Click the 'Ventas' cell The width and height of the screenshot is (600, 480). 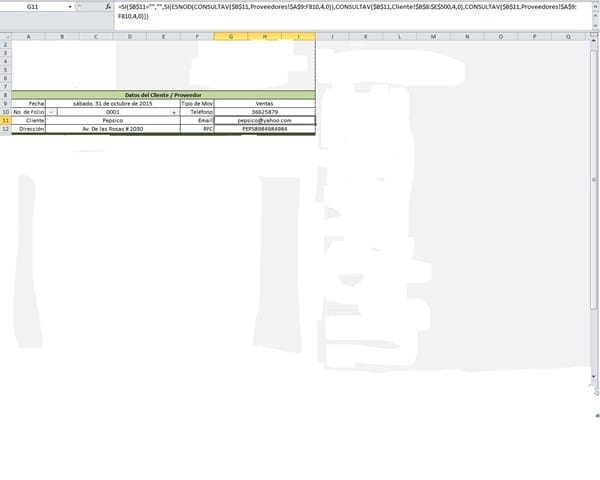pos(264,104)
